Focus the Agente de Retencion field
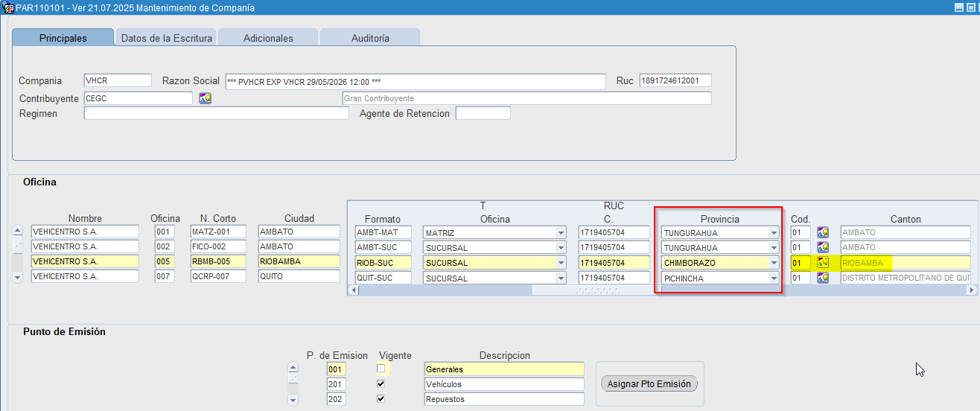980x411 pixels. 483,113
